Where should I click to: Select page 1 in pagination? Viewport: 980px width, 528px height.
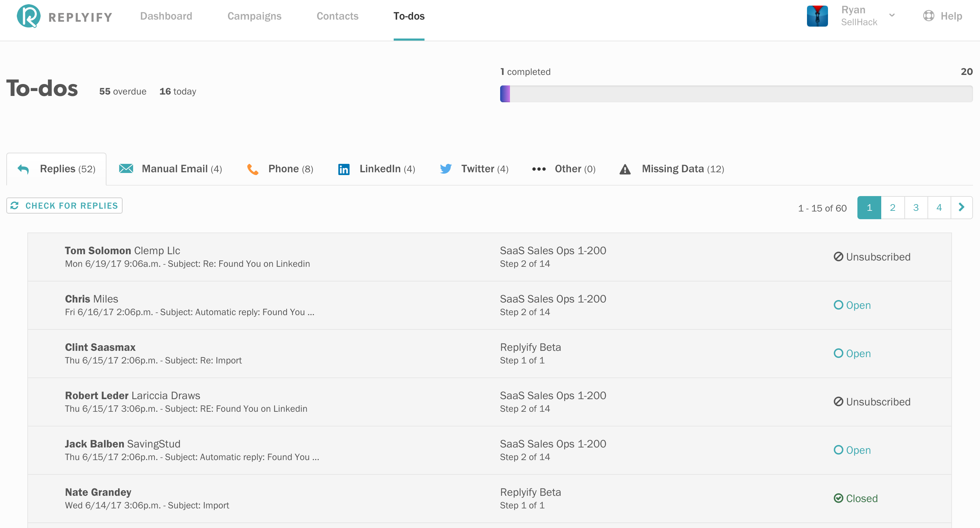coord(869,208)
